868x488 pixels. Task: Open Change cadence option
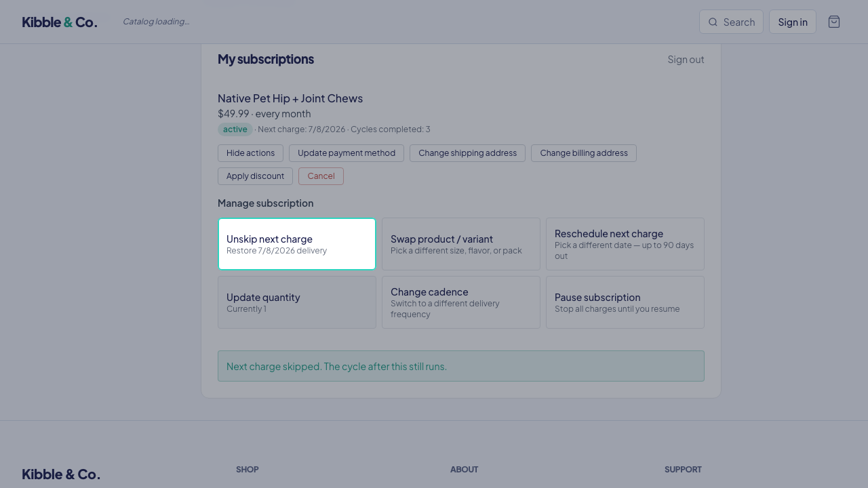[461, 302]
